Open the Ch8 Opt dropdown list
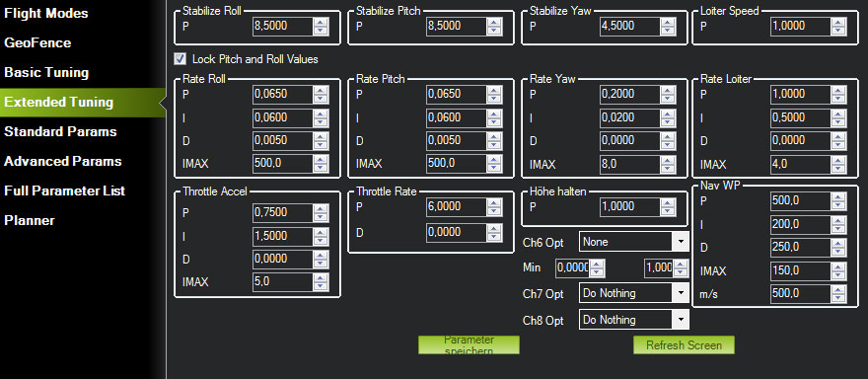The height and width of the screenshot is (379, 868). pyautogui.click(x=634, y=320)
